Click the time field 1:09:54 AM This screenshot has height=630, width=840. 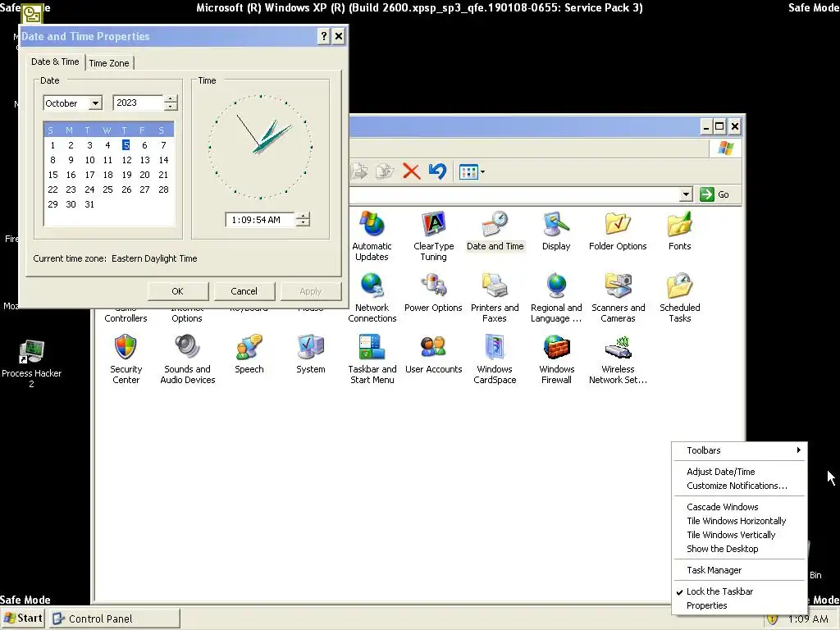tap(260, 220)
